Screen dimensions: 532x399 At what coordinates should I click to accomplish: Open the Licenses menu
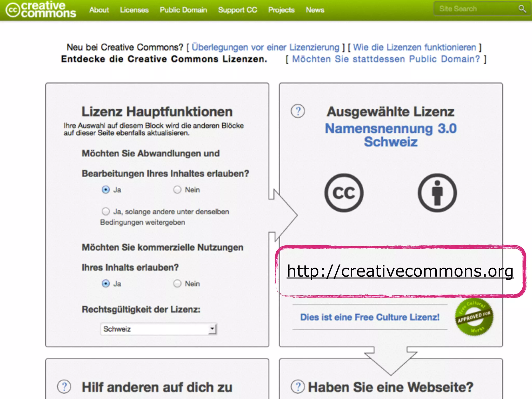(x=134, y=10)
